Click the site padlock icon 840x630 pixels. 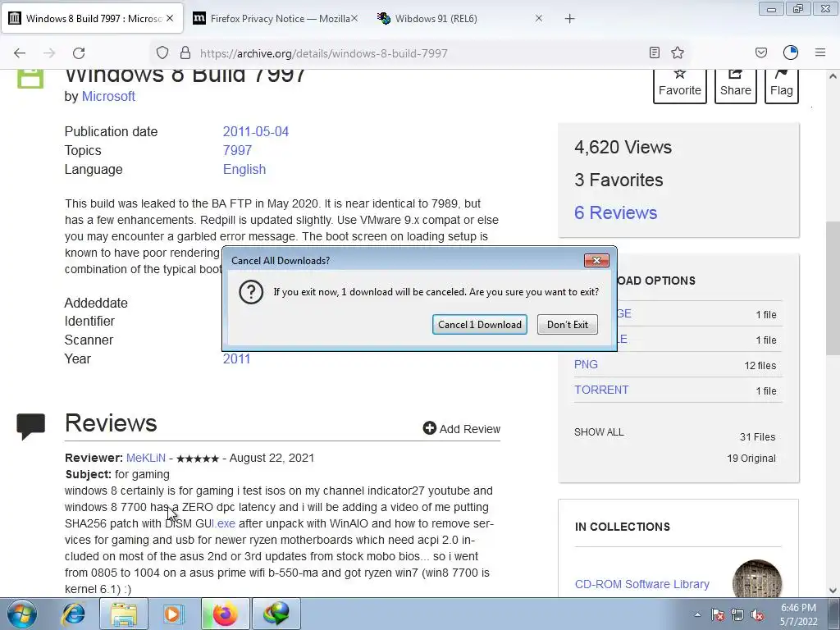tap(185, 52)
